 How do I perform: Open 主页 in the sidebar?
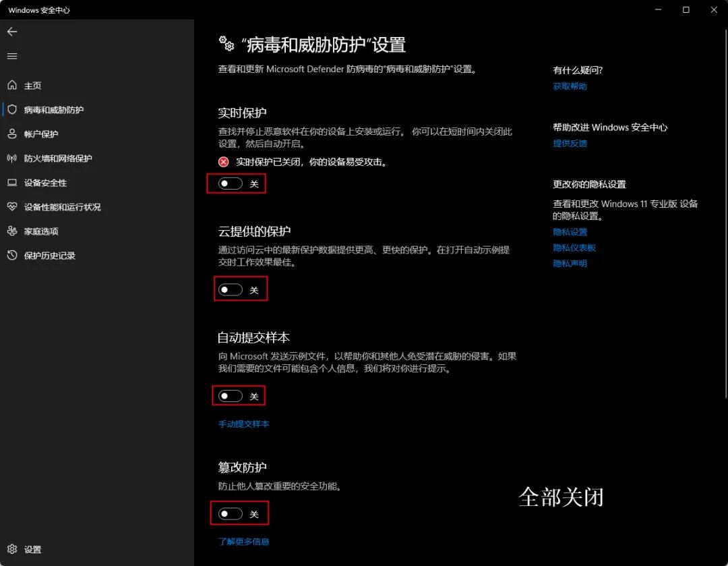click(x=96, y=86)
